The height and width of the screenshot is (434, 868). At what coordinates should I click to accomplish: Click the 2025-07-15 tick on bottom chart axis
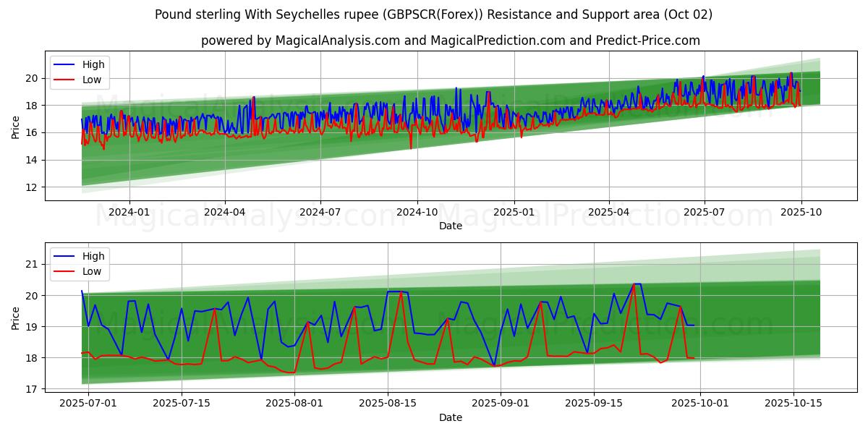[182, 403]
